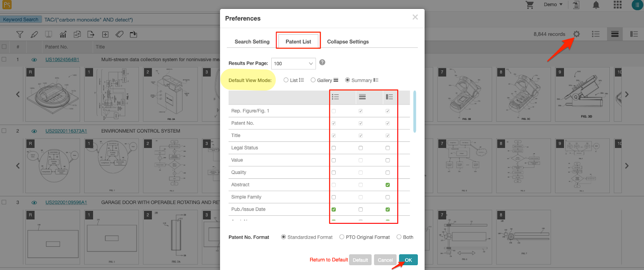Click the tag label toolbar icon
This screenshot has width=644, height=270.
pyautogui.click(x=120, y=35)
